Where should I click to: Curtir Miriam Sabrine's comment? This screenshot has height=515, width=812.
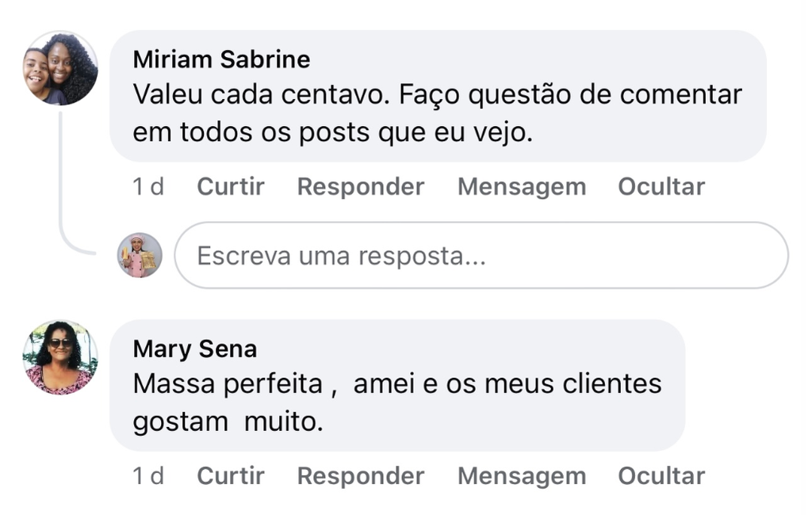point(231,187)
